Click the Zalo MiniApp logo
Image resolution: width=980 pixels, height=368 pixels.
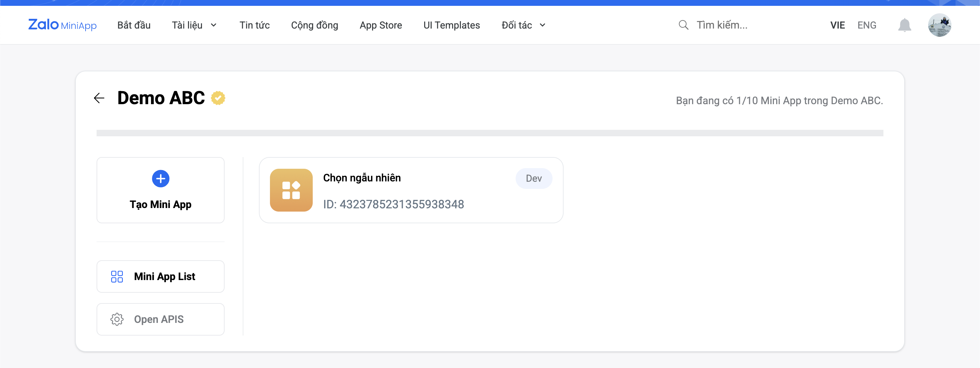click(x=63, y=25)
